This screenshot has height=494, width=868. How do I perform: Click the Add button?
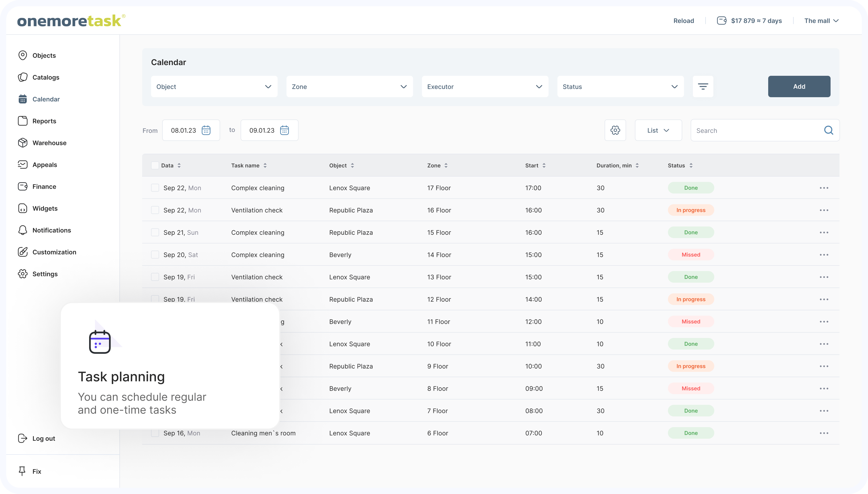pos(799,86)
